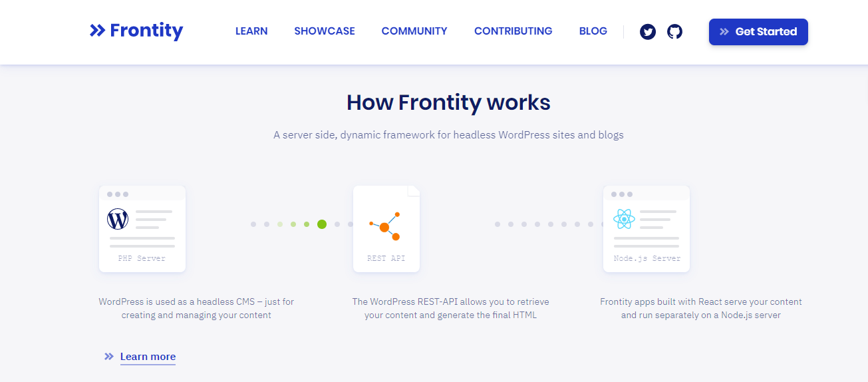This screenshot has width=868, height=382.
Task: Open the GitHub icon link
Action: point(674,31)
